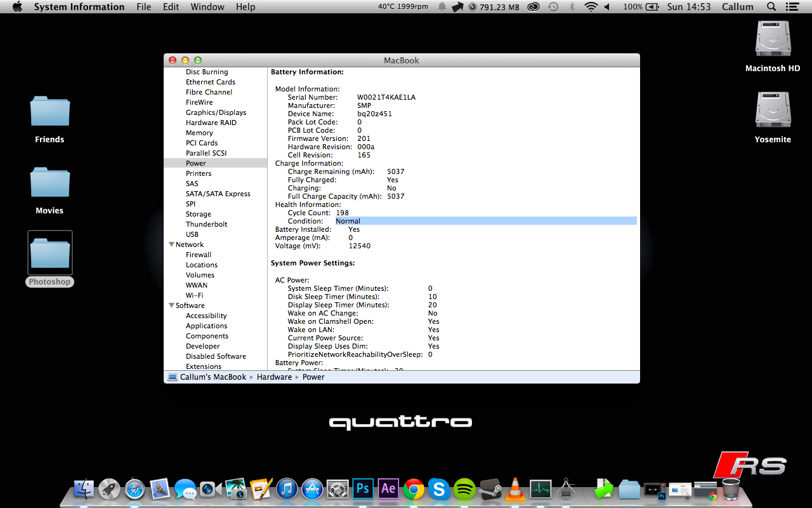Screen dimensions: 812x508
Task: Open Safari compass icon in Dock
Action: tap(134, 489)
